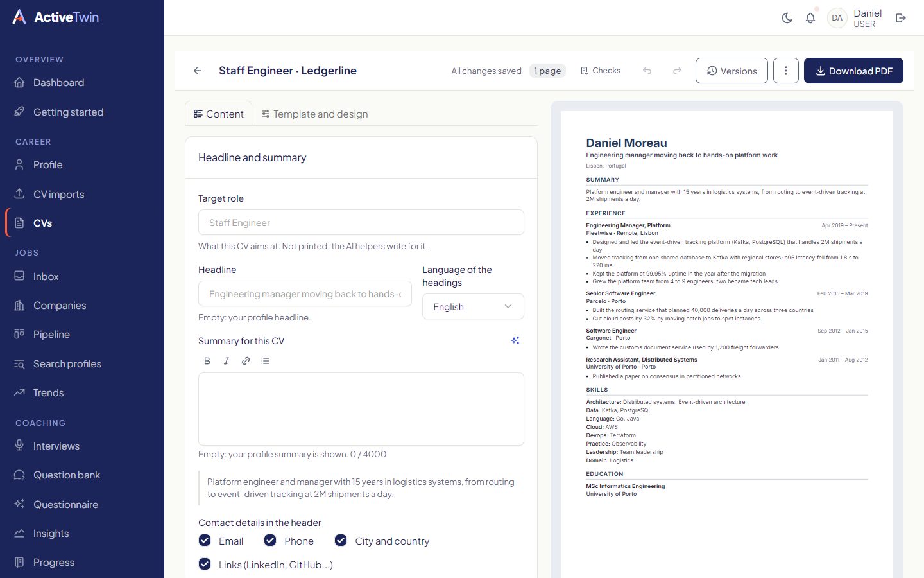Toggle City and country checkbox
Screen dimensions: 924x578
[x=341, y=541]
